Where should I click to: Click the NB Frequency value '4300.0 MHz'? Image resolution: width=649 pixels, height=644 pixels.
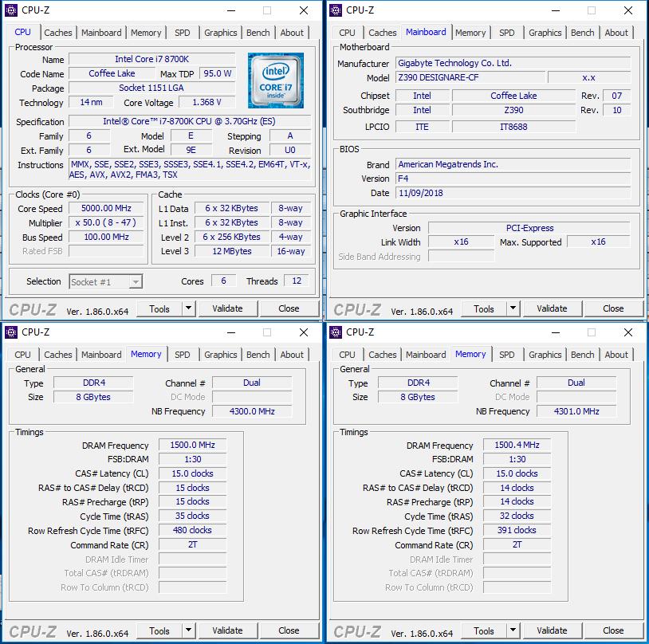(252, 411)
